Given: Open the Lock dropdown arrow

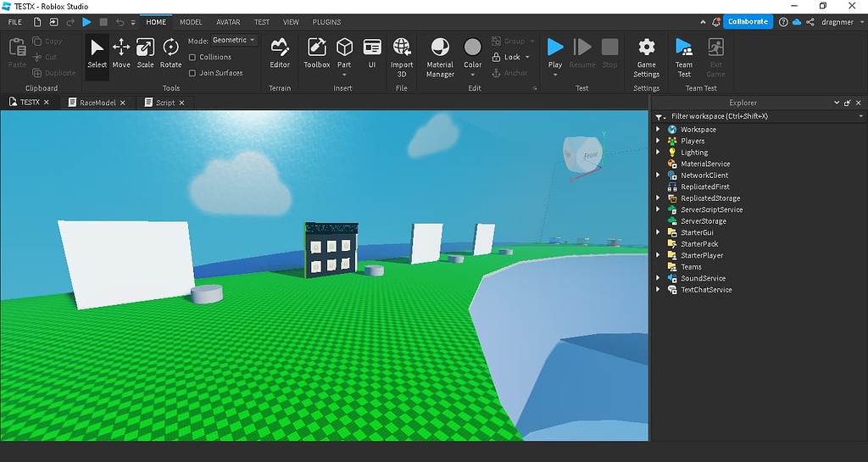Looking at the screenshot, I should coord(527,57).
